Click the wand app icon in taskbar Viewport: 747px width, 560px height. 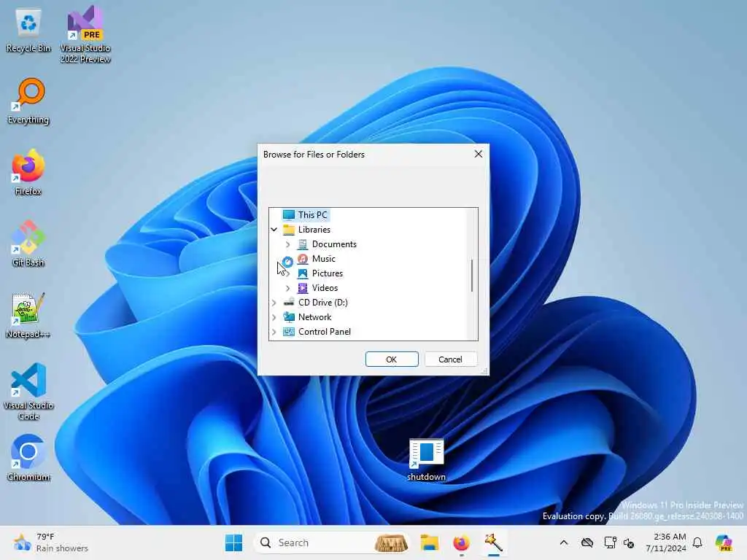tap(494, 542)
